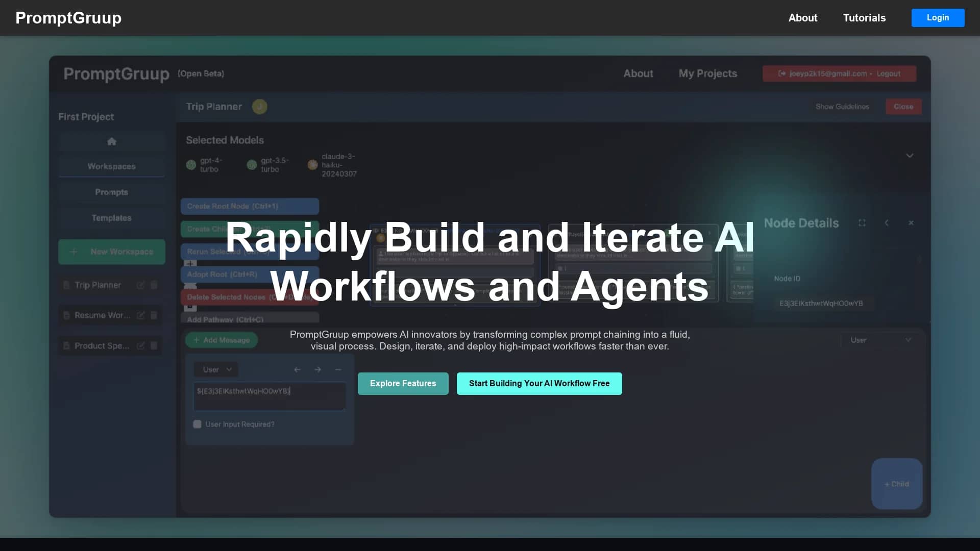Open the Templates tab in the sidebar
980x551 pixels.
[x=111, y=218]
